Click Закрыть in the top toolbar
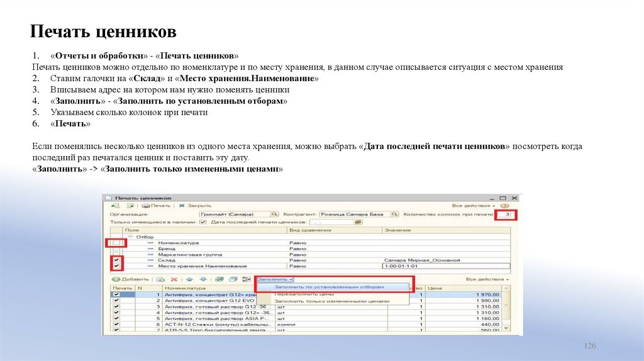The height and width of the screenshot is (361, 644). 195,206
